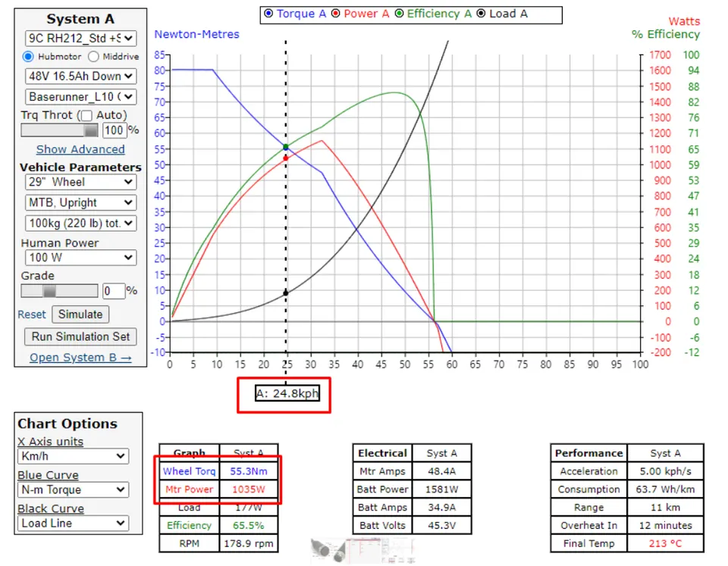Click the X Axis units link
The image size is (728, 566).
click(51, 442)
